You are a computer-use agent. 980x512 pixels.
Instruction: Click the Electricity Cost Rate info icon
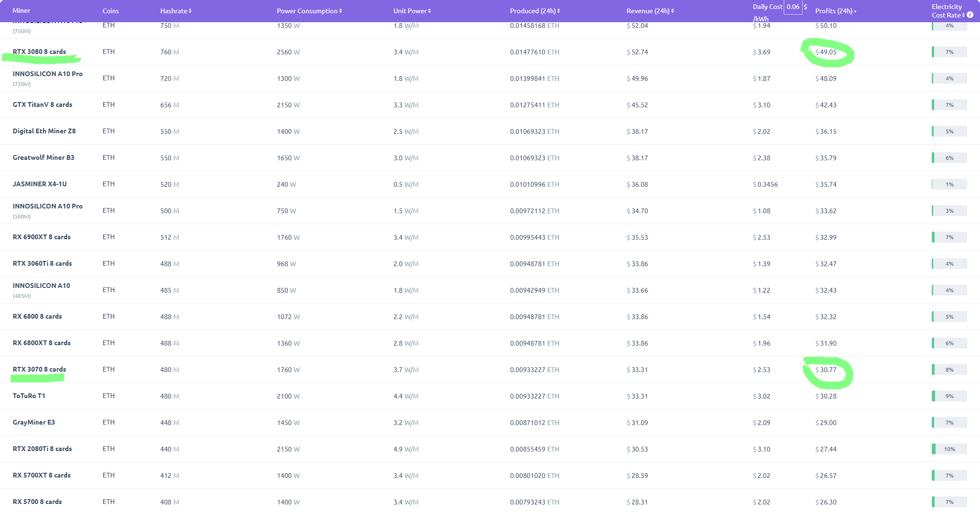click(970, 15)
